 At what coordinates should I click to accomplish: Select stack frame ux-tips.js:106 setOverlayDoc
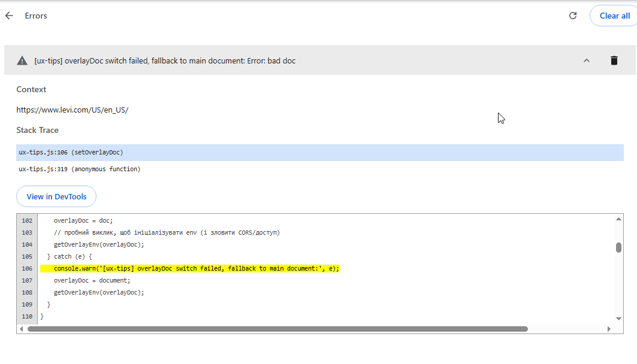(x=320, y=153)
